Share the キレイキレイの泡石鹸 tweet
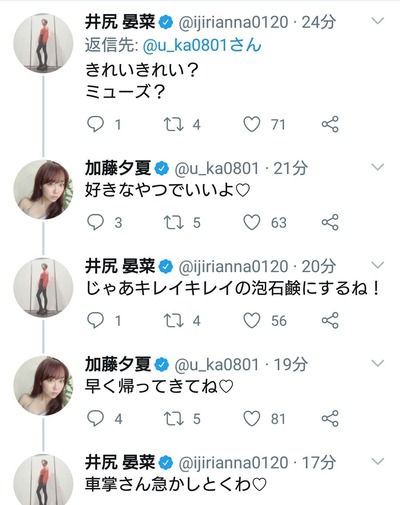400x505 pixels. [330, 321]
